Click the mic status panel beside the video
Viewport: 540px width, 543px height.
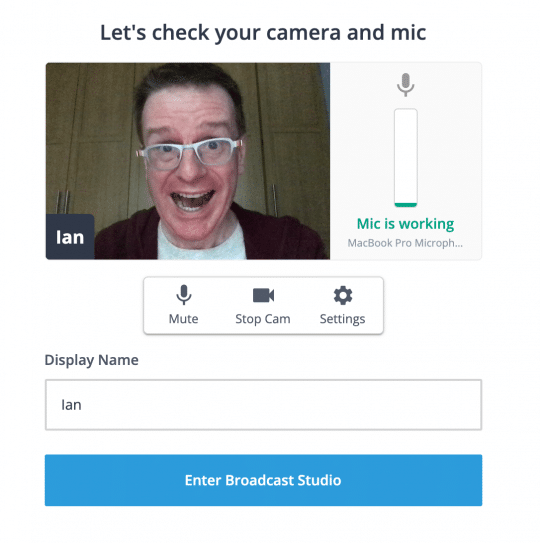[406, 161]
